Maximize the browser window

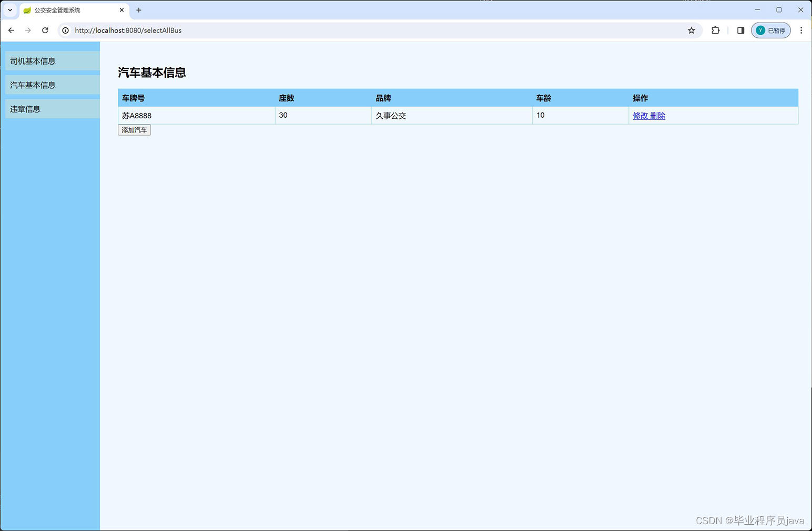[779, 9]
